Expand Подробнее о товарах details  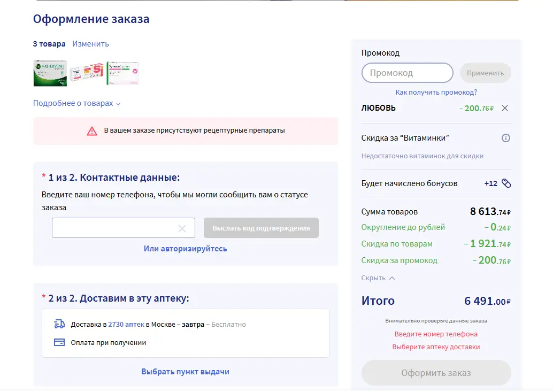[76, 103]
